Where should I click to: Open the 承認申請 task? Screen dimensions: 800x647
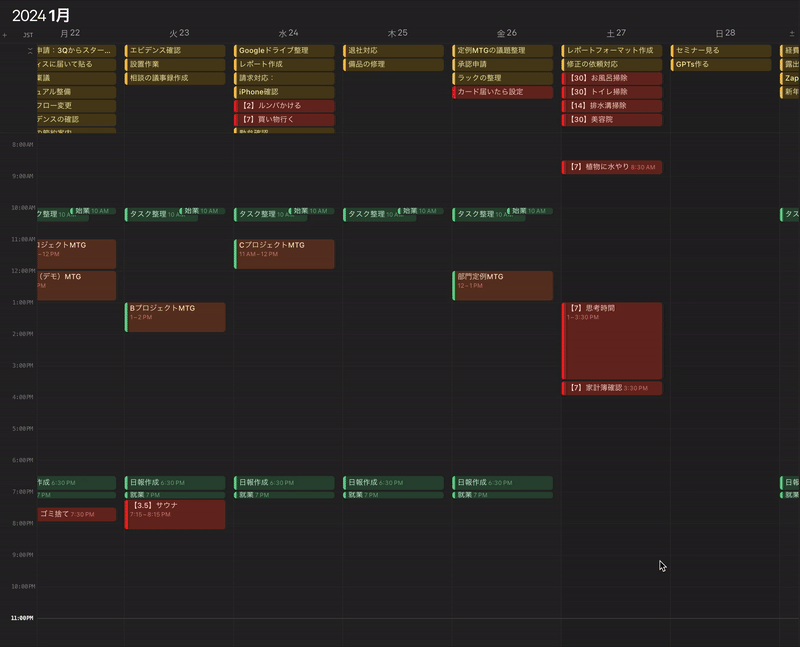coord(503,64)
